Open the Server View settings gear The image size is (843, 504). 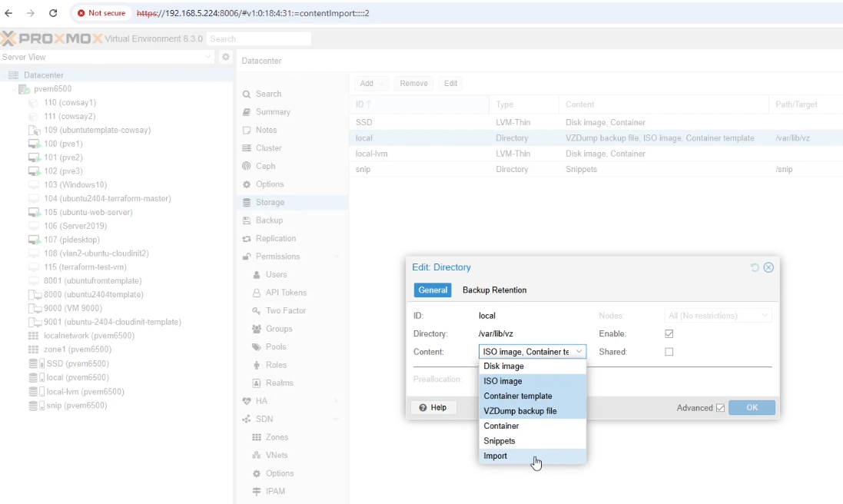(226, 56)
